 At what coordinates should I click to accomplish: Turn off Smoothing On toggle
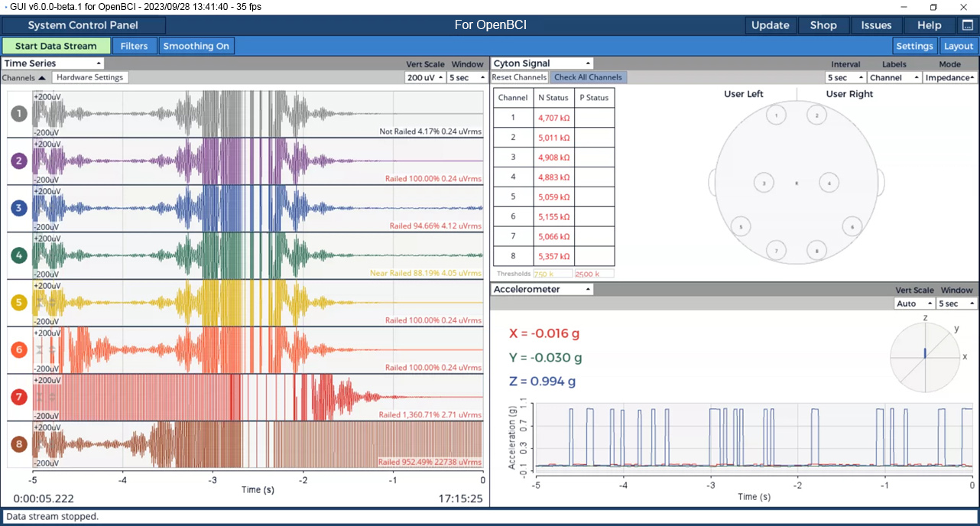click(x=196, y=46)
